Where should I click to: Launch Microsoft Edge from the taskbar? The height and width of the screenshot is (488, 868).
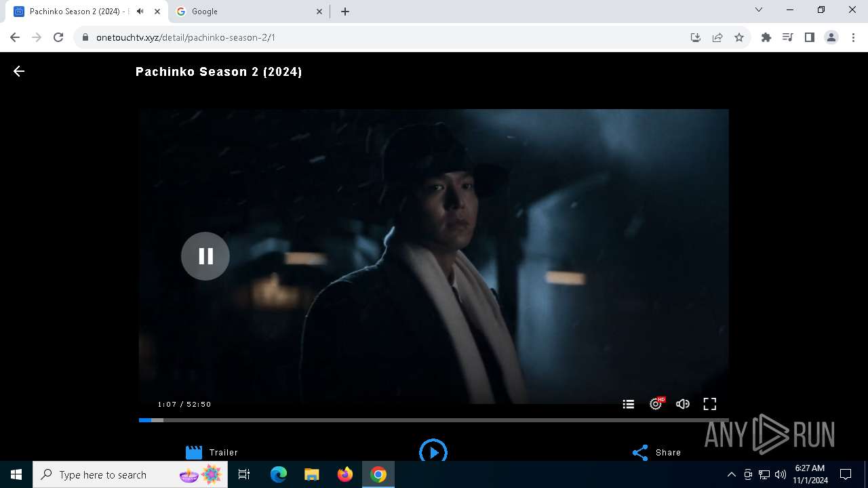point(279,474)
